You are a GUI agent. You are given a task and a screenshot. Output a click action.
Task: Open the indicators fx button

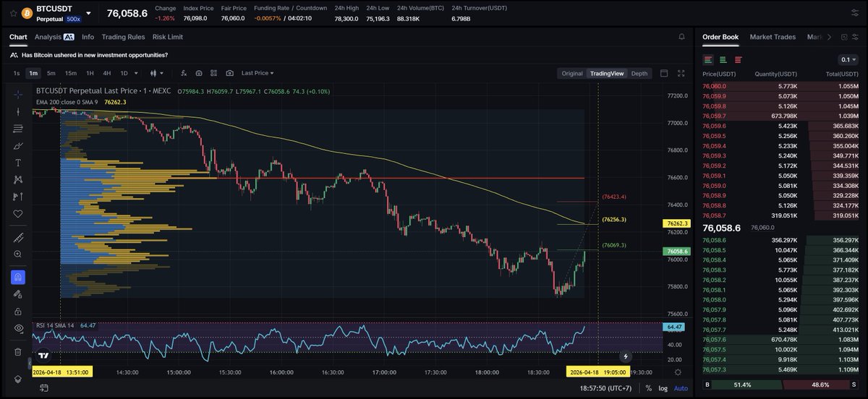tap(184, 73)
